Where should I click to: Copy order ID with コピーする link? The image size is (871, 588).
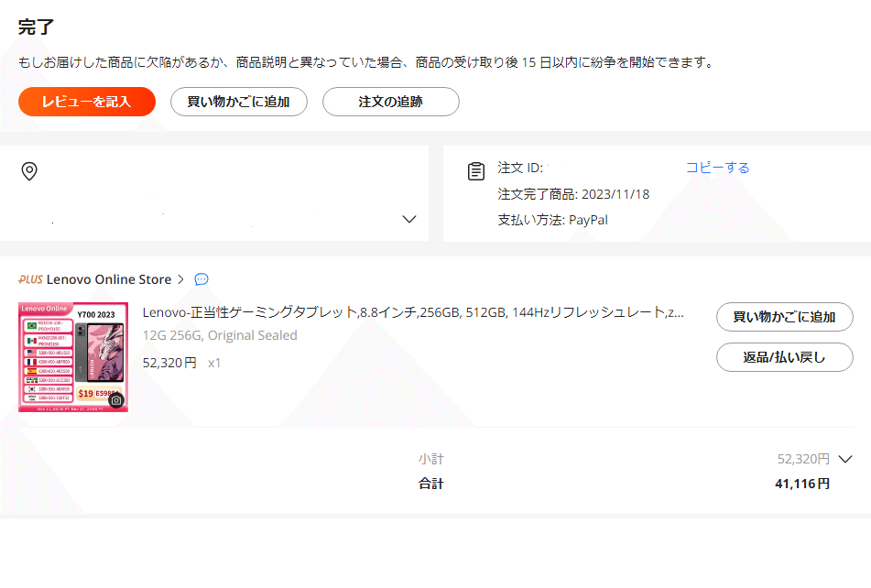click(x=718, y=168)
